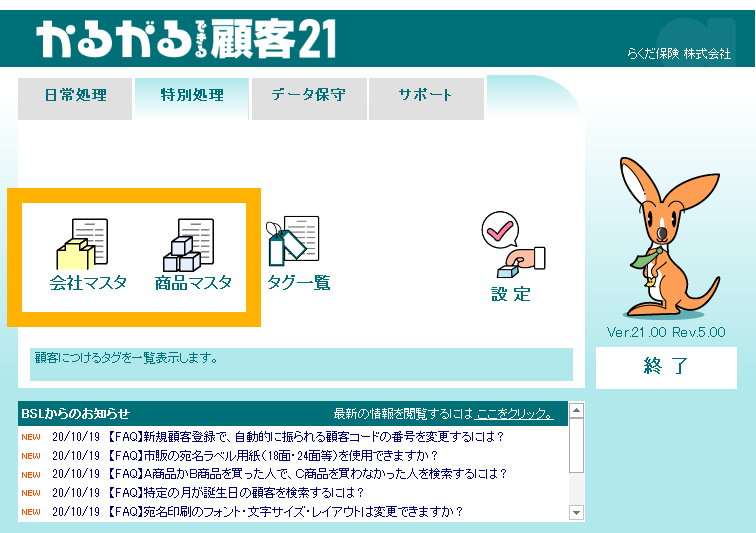Open the 会社マスタ icon

pyautogui.click(x=88, y=255)
